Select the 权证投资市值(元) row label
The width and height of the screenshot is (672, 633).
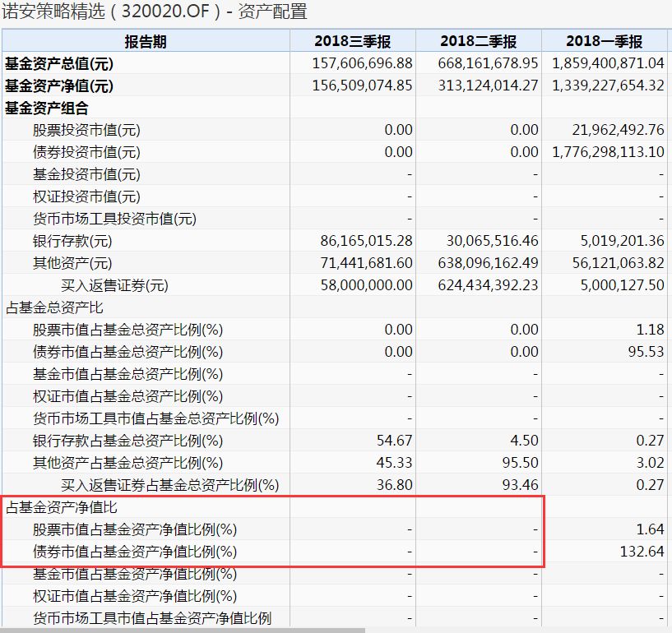(x=86, y=197)
